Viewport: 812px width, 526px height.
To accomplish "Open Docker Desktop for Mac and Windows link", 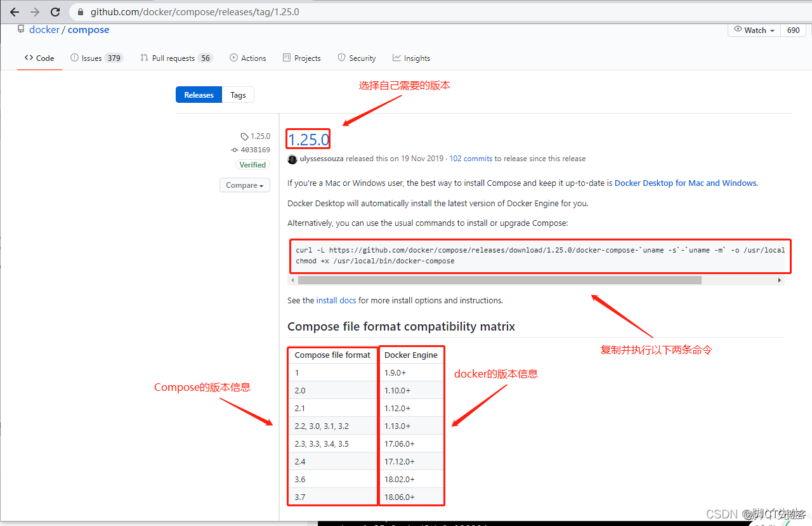I will 686,183.
